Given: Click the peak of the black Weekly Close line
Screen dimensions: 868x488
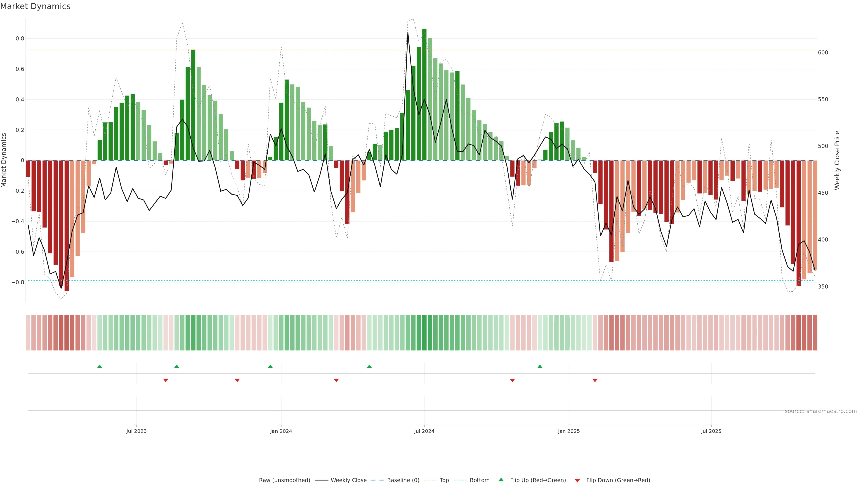Looking at the screenshot, I should tap(408, 33).
